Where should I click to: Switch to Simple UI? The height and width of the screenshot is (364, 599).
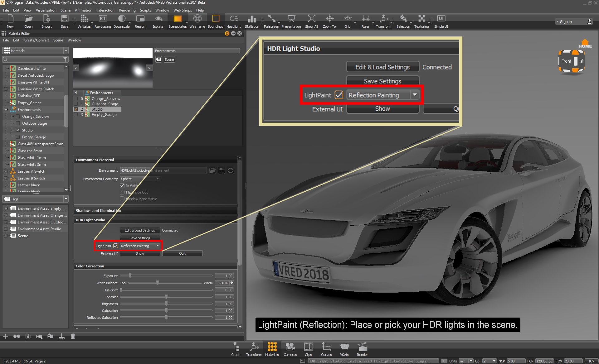[441, 21]
